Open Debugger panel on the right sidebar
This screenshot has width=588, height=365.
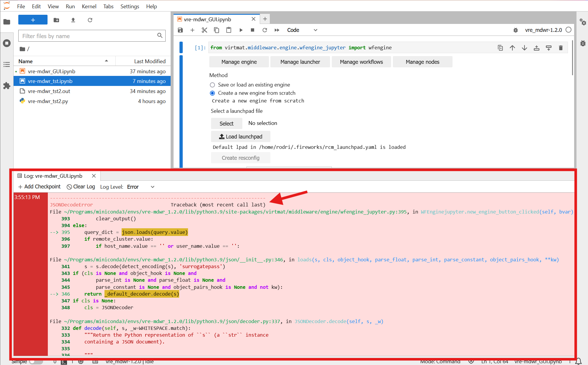tap(583, 43)
